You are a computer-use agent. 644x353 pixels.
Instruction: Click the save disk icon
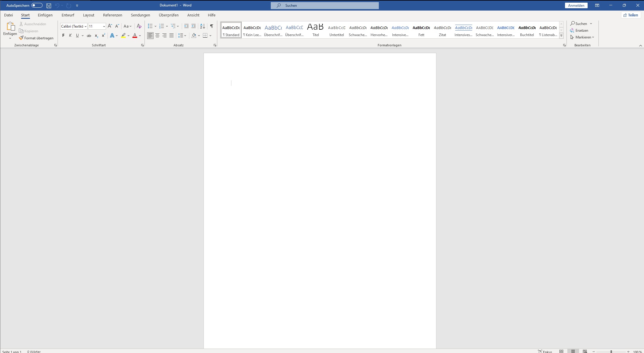(x=49, y=6)
